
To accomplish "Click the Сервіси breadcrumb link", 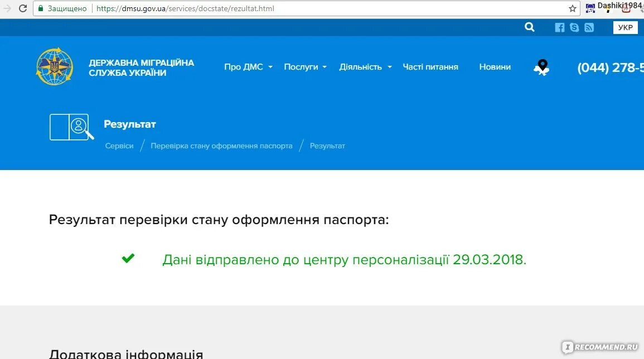I will (119, 145).
